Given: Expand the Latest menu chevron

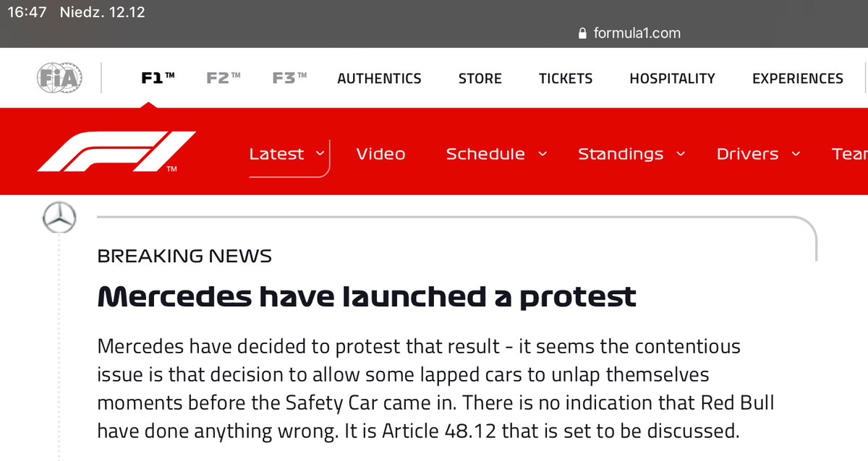Looking at the screenshot, I should coord(320,153).
